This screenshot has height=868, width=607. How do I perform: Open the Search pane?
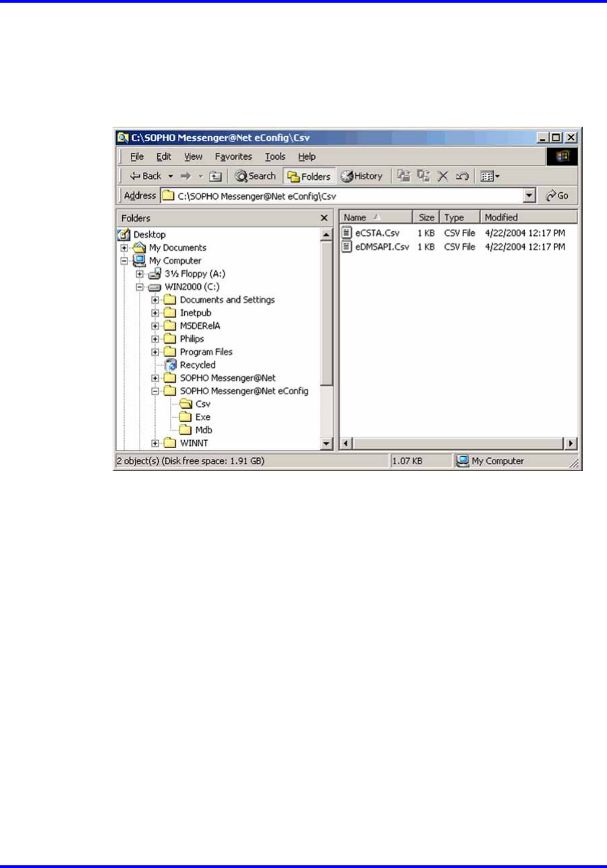tap(255, 176)
